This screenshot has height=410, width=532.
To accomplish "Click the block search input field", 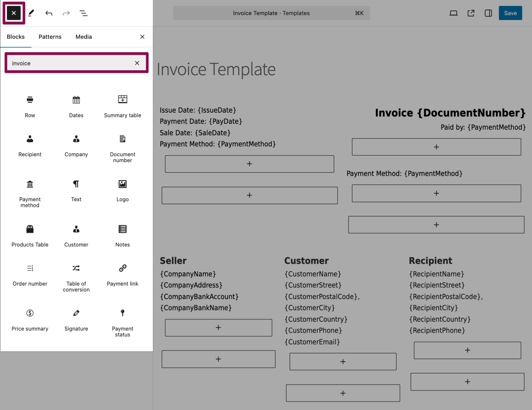I will point(69,63).
